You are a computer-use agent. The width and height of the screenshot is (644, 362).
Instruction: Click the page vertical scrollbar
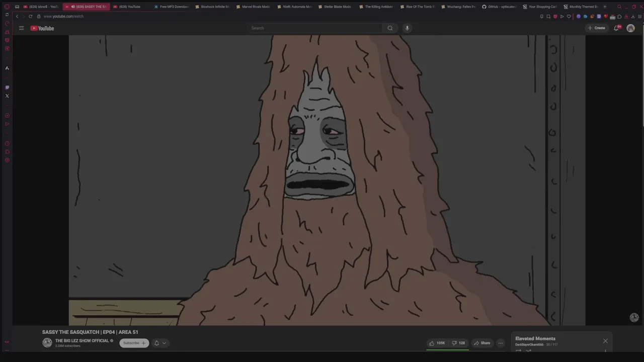pos(642,75)
